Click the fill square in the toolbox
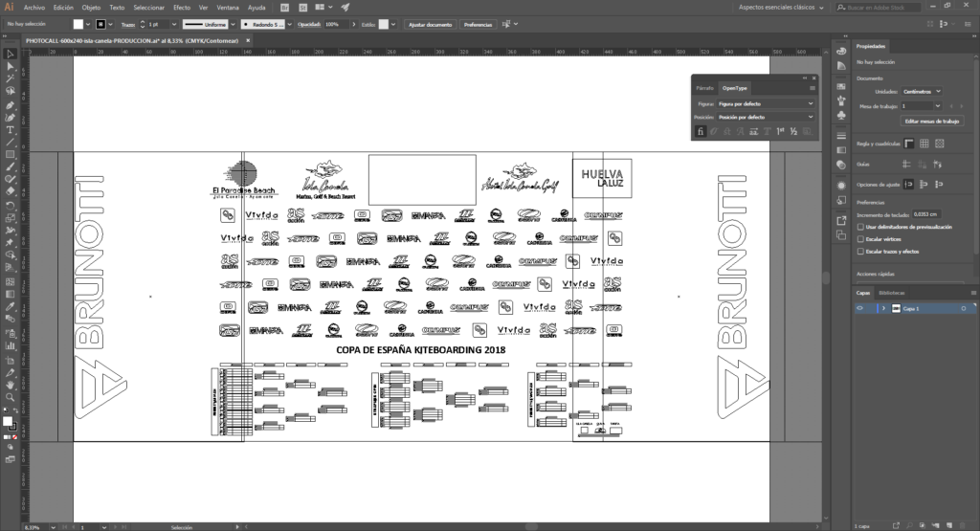Image resolution: width=980 pixels, height=531 pixels. point(8,422)
